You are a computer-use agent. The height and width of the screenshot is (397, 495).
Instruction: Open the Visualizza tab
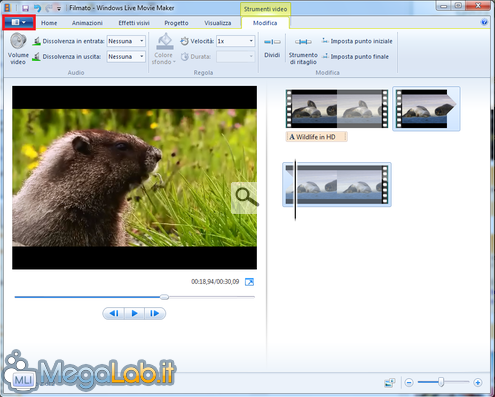(x=218, y=23)
